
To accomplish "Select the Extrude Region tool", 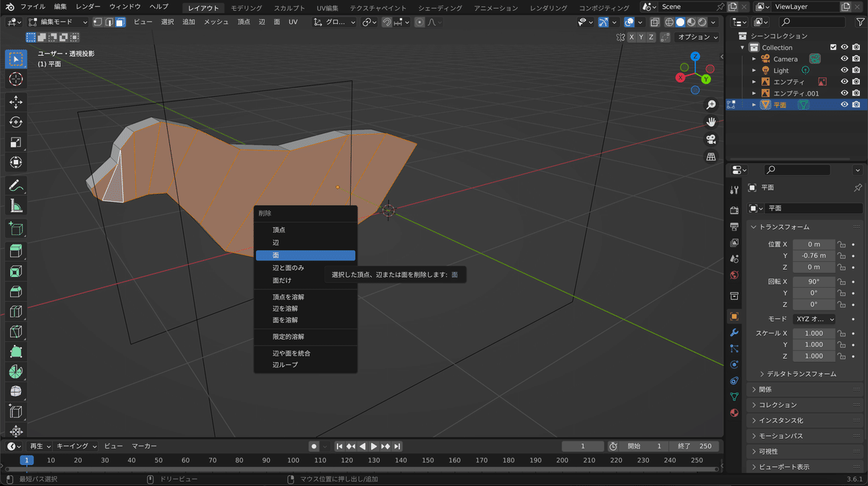I will pyautogui.click(x=16, y=252).
